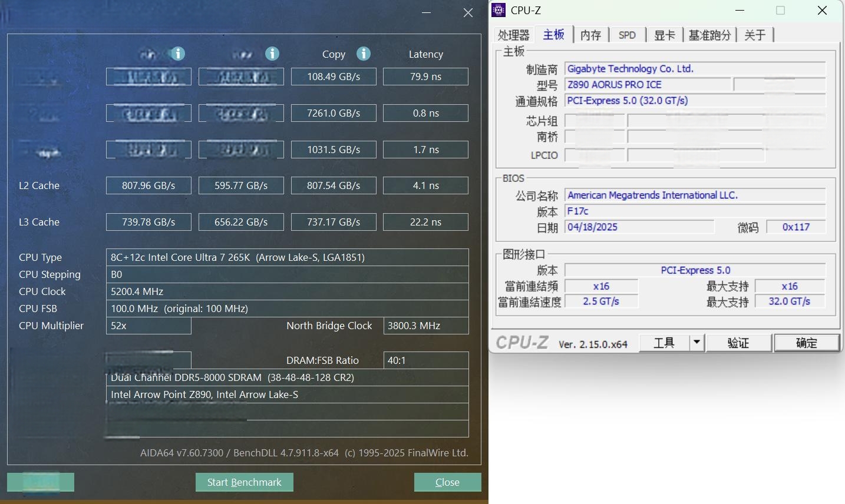Click the L2 Cache latency 4.1 ns
Image resolution: width=845 pixels, height=504 pixels.
pos(426,185)
